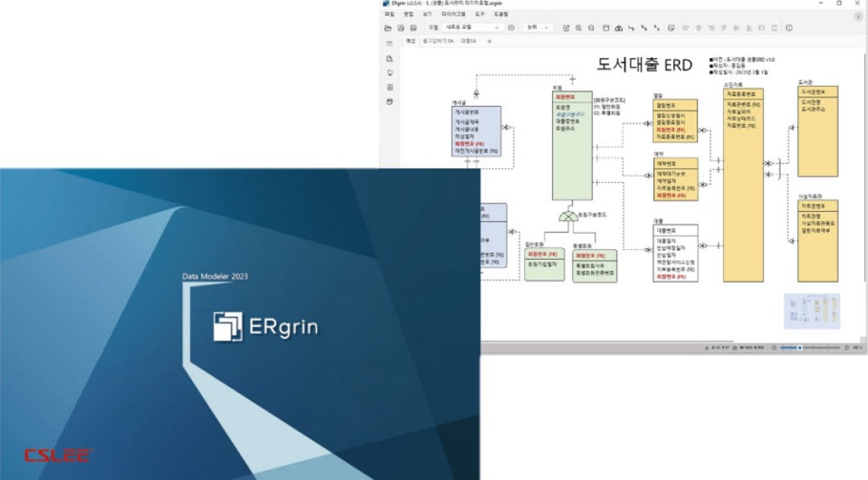Select the subtype arc tool icon
Image resolution: width=868 pixels, height=480 pixels.
618,27
